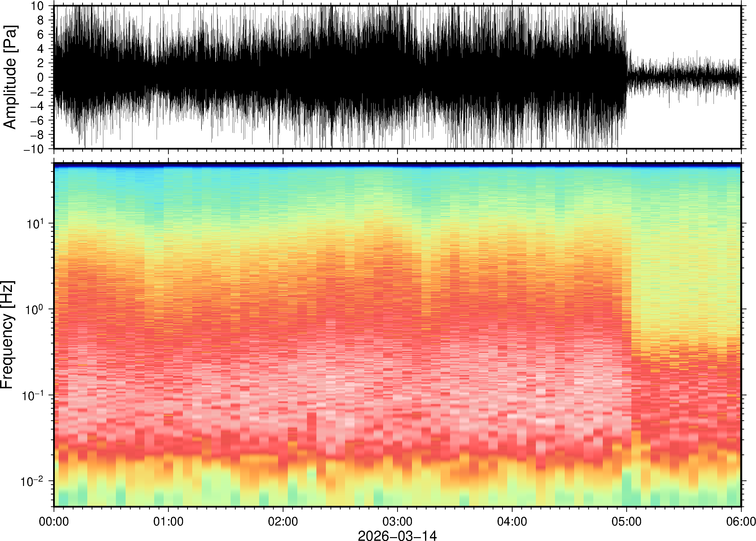Click the 10⁰ frequency tick label
The width and height of the screenshot is (756, 541).
click(35, 310)
